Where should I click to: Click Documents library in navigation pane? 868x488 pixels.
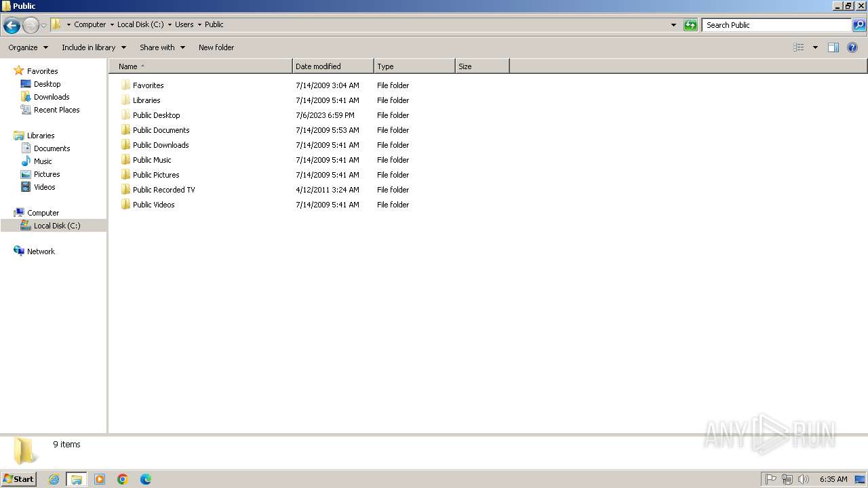pyautogui.click(x=52, y=148)
